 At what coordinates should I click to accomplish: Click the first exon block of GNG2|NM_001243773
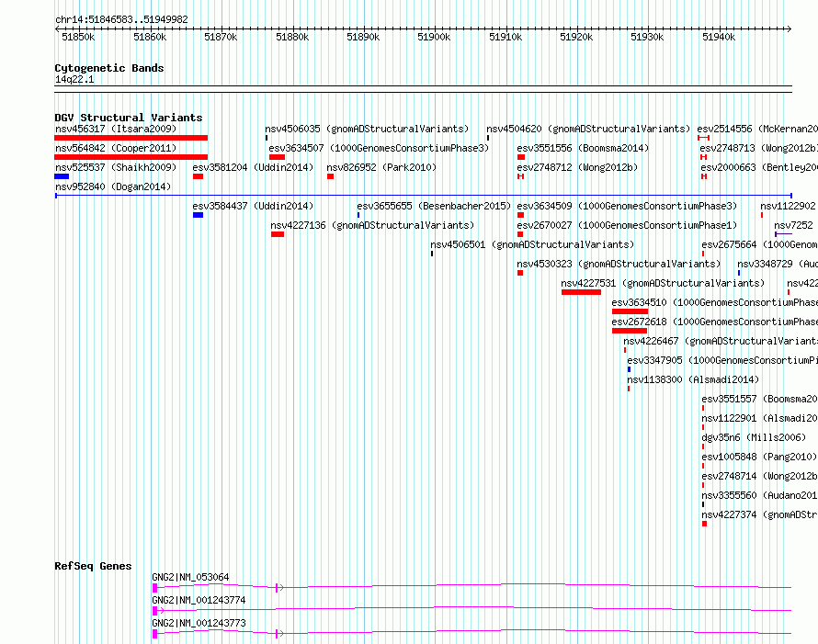point(155,634)
